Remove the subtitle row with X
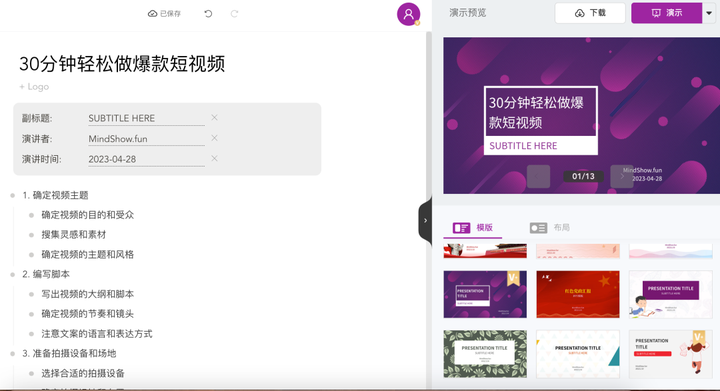720x391 pixels. click(x=214, y=118)
